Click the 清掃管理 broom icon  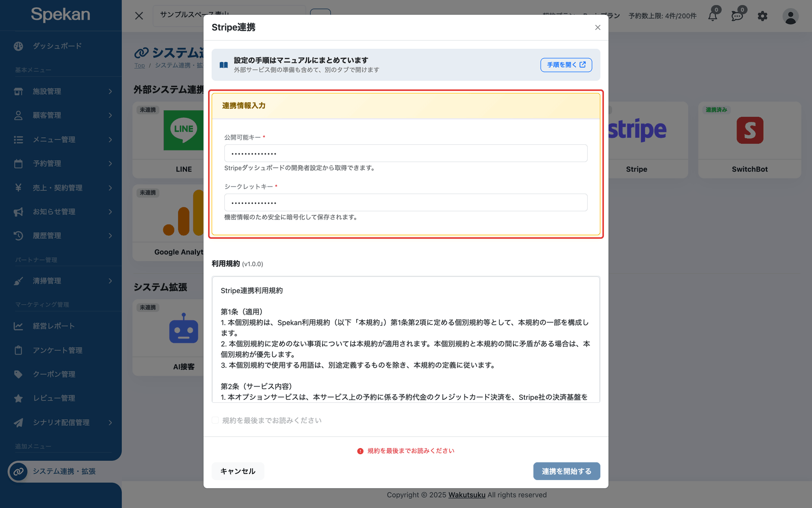(x=18, y=281)
